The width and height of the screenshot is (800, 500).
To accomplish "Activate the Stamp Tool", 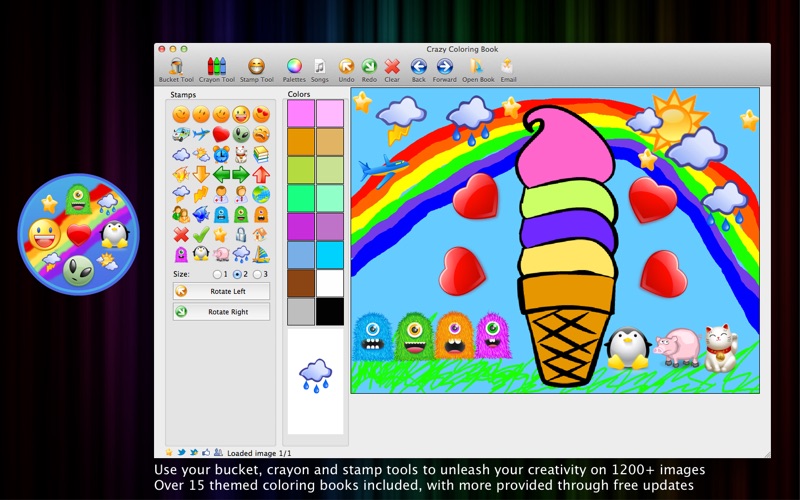I will (256, 68).
